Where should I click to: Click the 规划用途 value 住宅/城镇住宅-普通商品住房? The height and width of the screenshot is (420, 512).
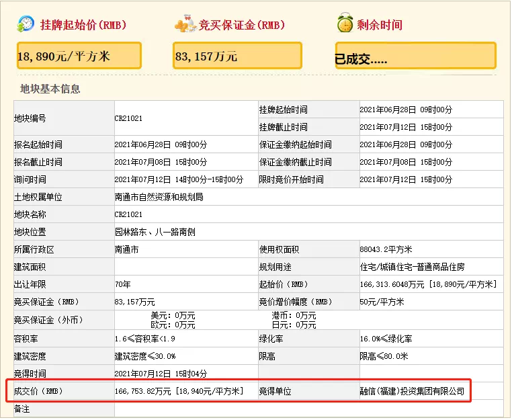click(412, 267)
